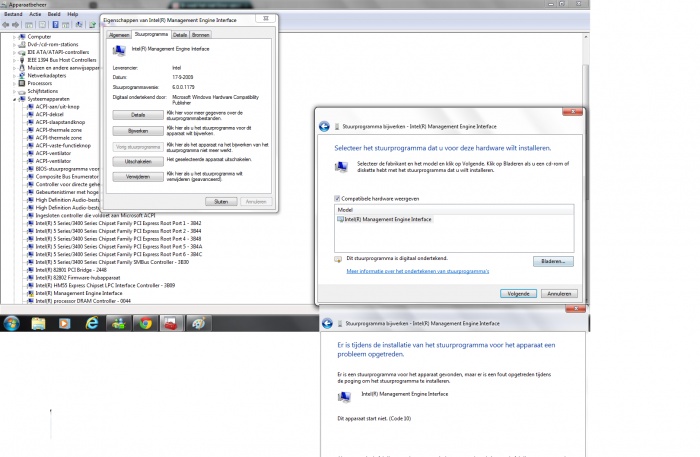
Task: Expand the IEEE 1394 Bus Host Controllers node
Action: (14, 60)
